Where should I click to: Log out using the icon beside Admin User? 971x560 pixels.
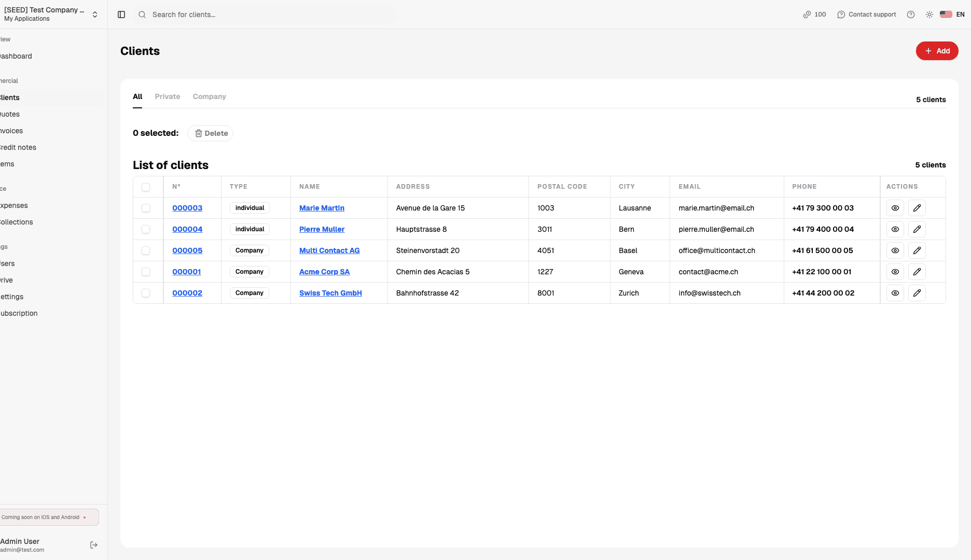tap(94, 544)
